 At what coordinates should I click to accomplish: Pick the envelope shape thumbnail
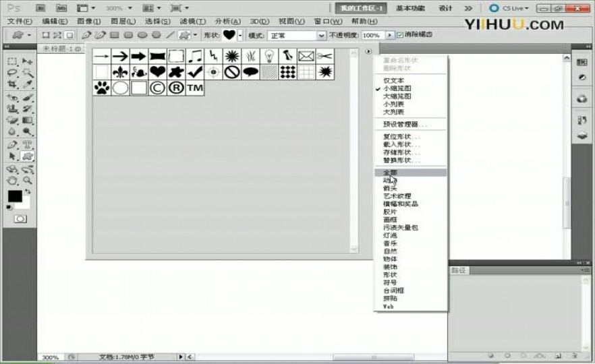(306, 56)
